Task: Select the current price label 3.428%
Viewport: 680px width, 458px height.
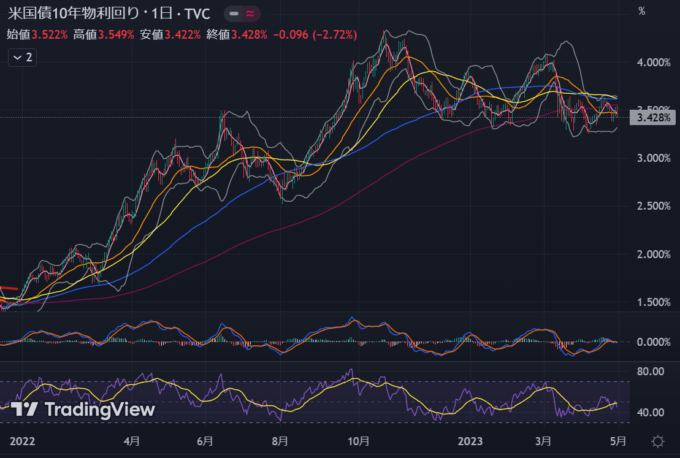Action: point(651,118)
